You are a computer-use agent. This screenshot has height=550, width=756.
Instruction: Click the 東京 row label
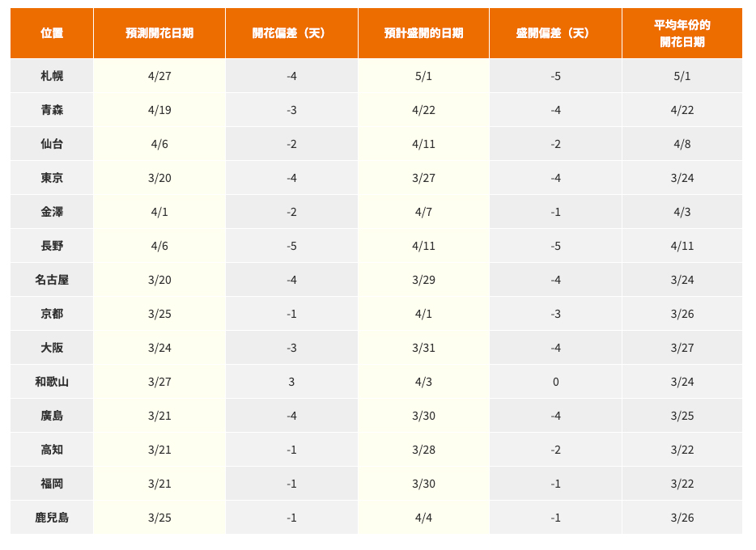52,178
